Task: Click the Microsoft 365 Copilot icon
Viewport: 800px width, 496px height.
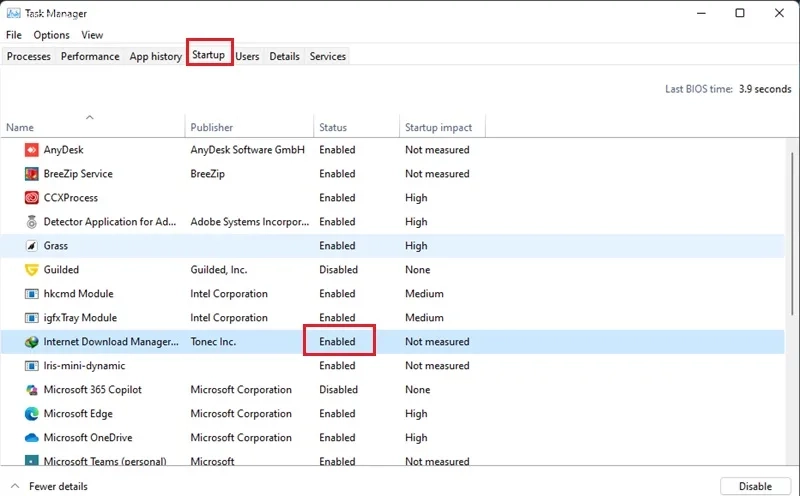Action: coord(32,390)
